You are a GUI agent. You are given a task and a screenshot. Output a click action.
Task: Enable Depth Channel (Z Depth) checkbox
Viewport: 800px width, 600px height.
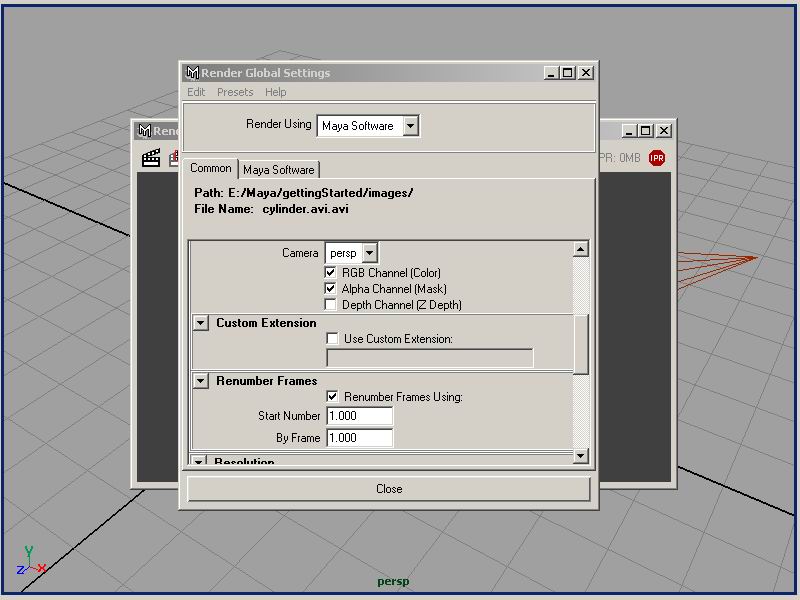331,305
